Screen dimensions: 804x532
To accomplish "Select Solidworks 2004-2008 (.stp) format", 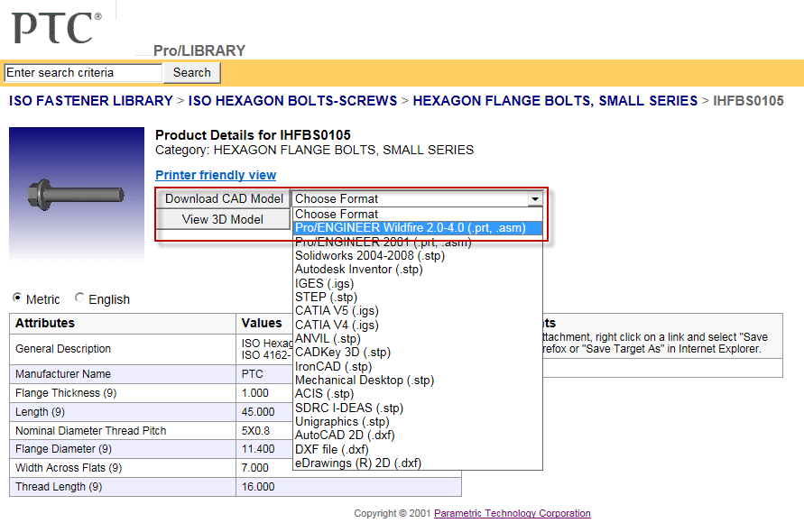I will (x=369, y=256).
